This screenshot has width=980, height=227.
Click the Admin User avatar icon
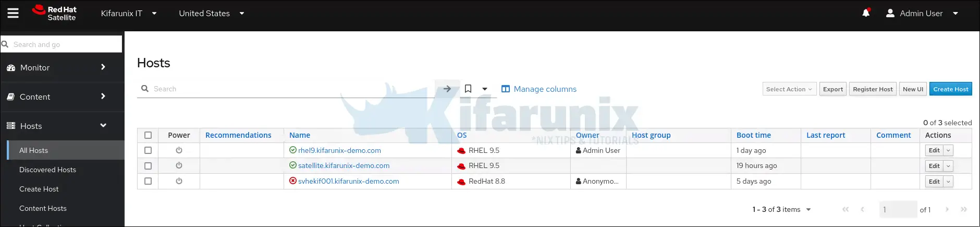point(890,13)
